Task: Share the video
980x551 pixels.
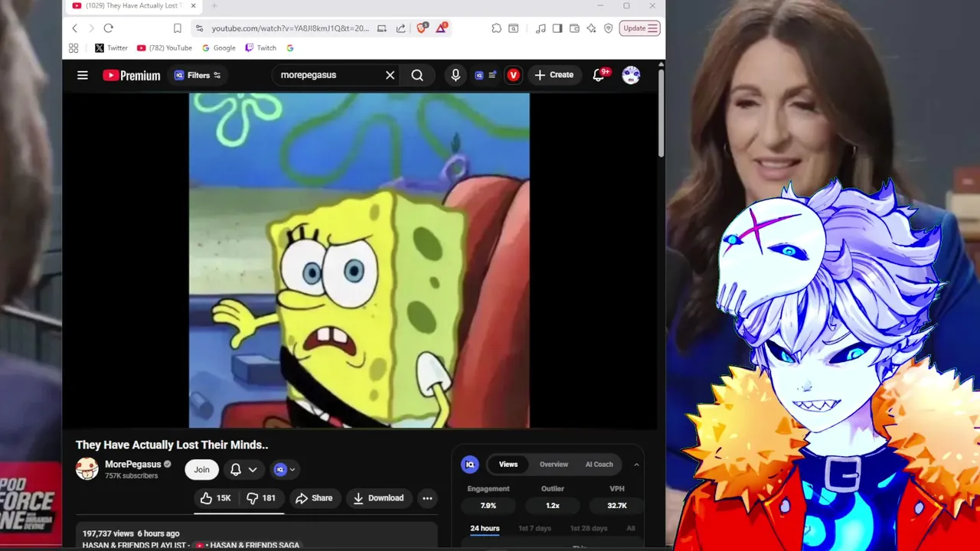Action: [x=314, y=498]
